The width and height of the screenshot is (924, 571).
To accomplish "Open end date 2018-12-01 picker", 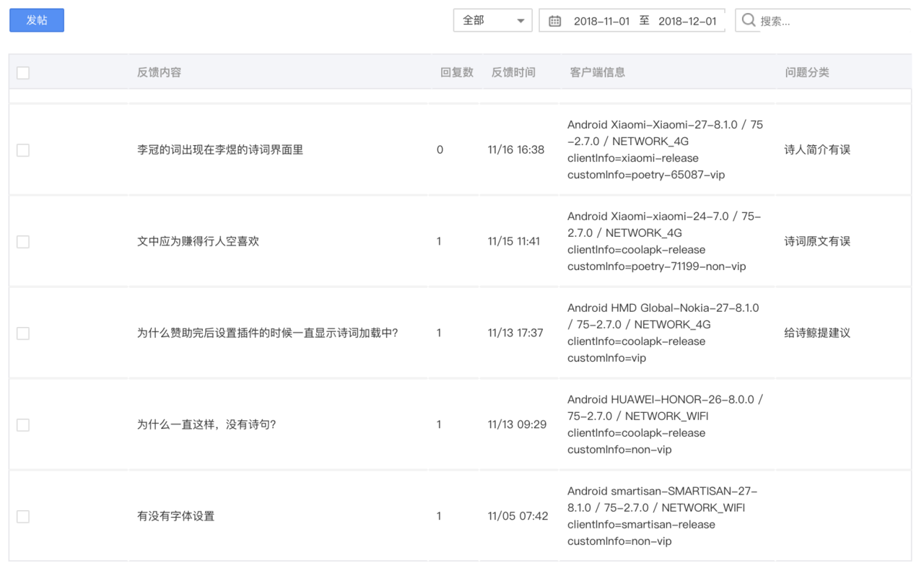I will (687, 21).
